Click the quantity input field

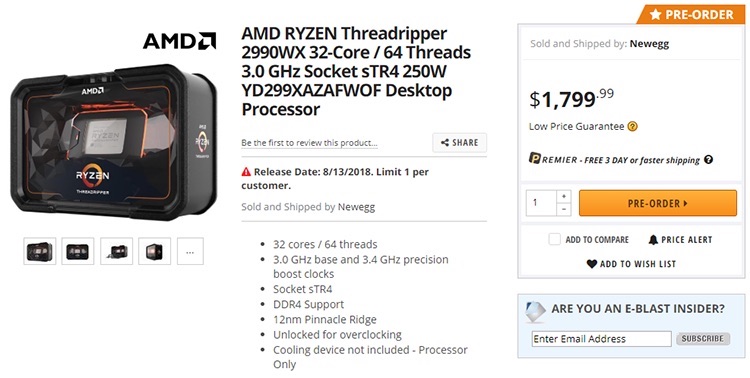[x=541, y=203]
